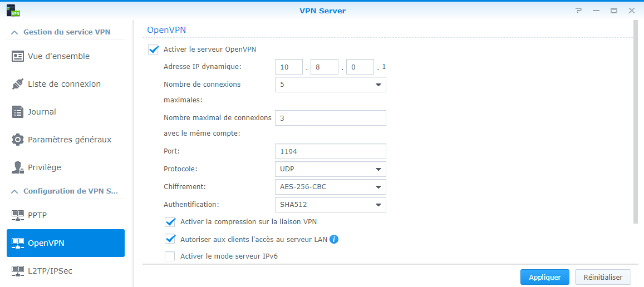Click the Réinitialiser button
Image resolution: width=644 pixels, height=287 pixels.
[x=603, y=278]
